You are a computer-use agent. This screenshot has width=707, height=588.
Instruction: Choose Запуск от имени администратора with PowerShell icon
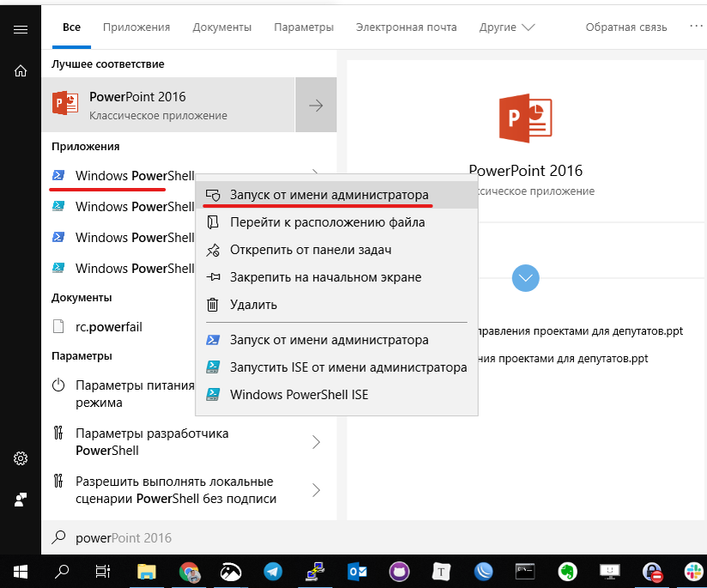336,340
